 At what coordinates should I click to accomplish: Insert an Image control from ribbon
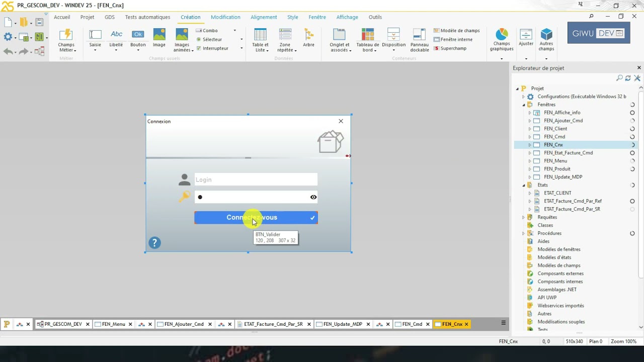[x=159, y=38]
